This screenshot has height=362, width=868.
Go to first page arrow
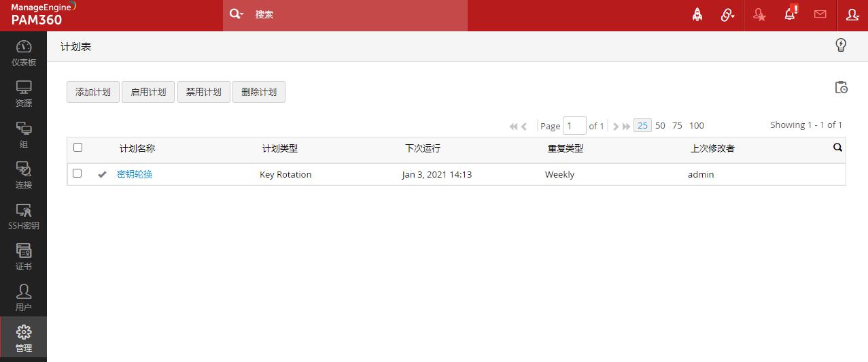click(x=513, y=127)
